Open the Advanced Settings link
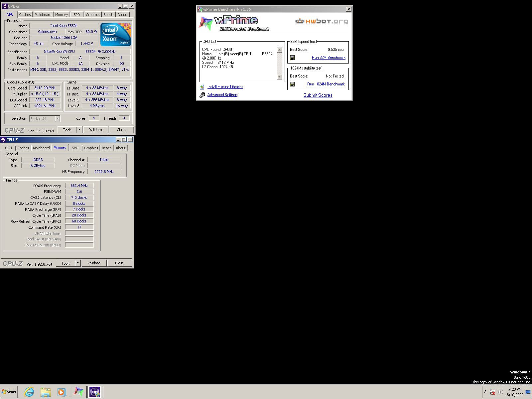The image size is (532, 399). coord(222,95)
